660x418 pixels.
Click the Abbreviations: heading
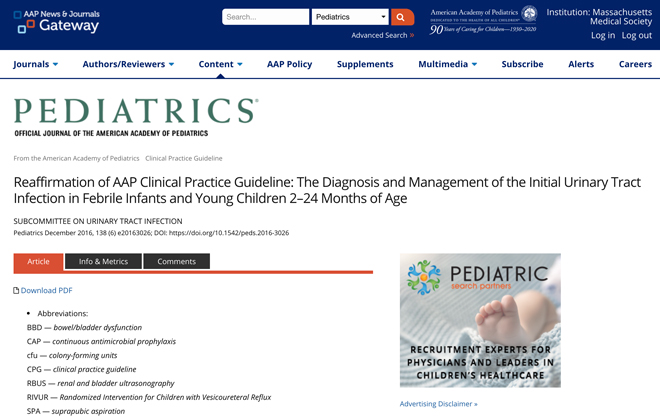click(x=63, y=314)
